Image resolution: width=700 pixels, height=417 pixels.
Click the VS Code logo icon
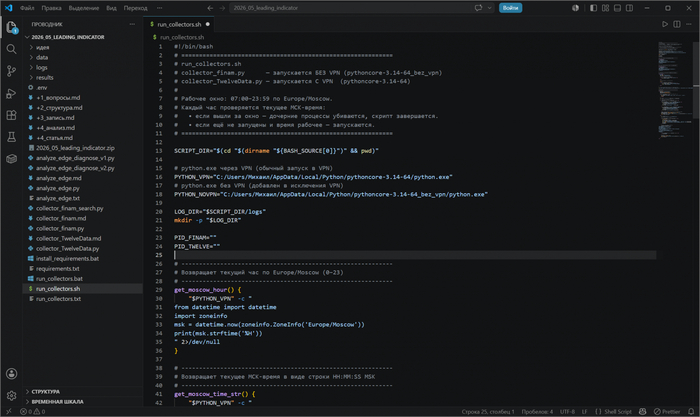pyautogui.click(x=8, y=8)
